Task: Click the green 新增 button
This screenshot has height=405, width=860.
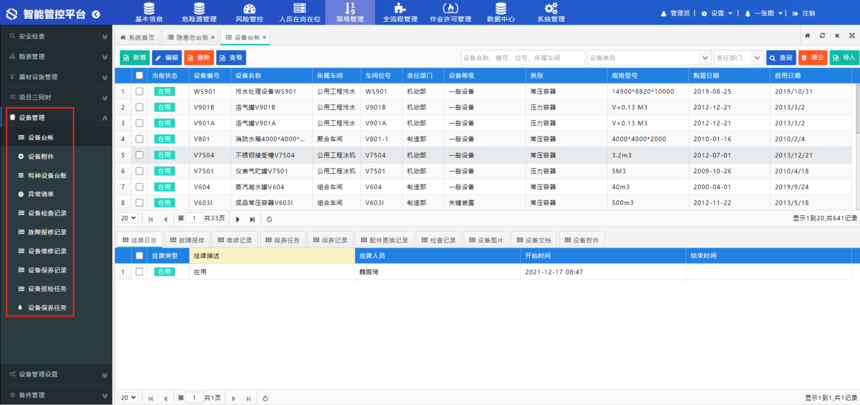Action: tap(134, 58)
